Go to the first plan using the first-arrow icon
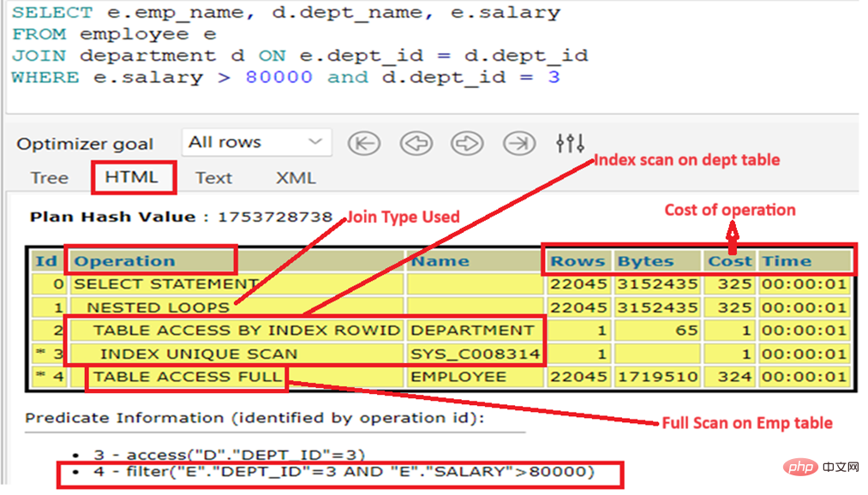 [364, 143]
